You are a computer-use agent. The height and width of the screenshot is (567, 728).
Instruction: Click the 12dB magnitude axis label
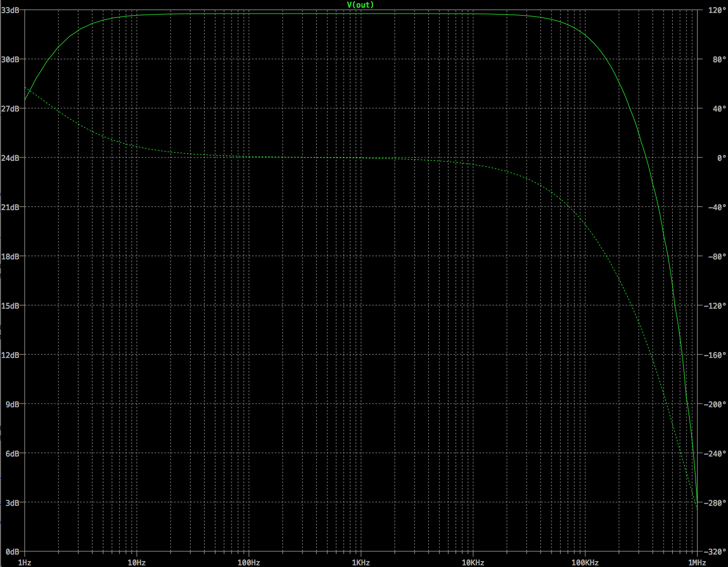pyautogui.click(x=10, y=355)
